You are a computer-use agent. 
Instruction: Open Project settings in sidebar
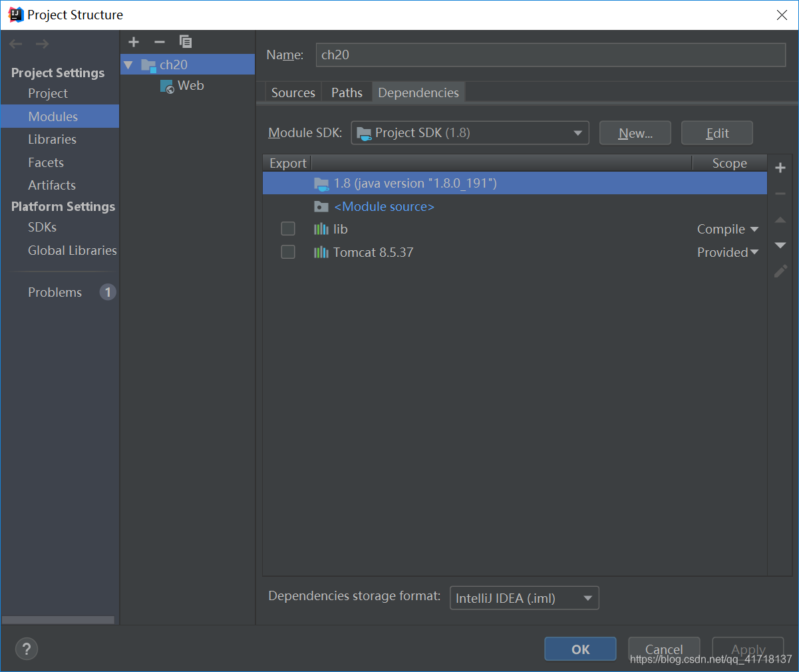48,93
